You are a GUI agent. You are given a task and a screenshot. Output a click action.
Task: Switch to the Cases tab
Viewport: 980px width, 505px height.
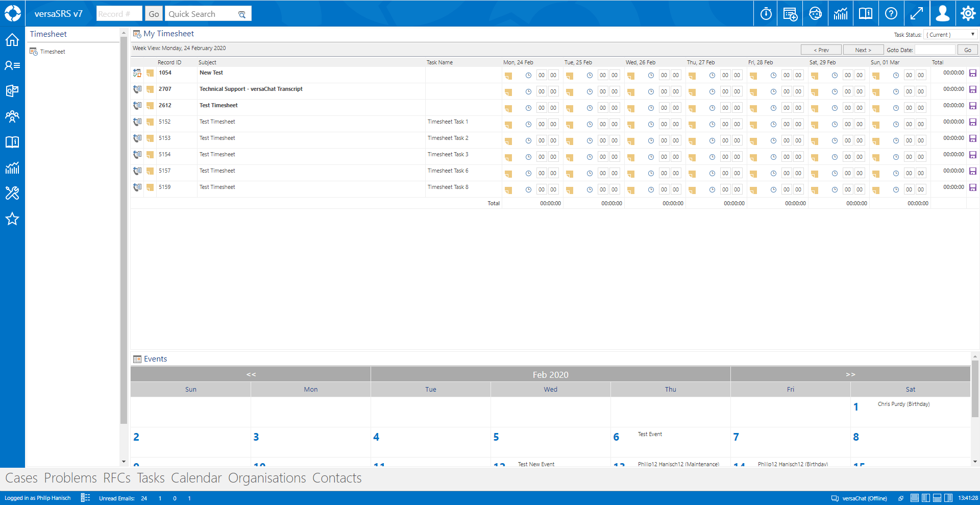[x=21, y=478]
